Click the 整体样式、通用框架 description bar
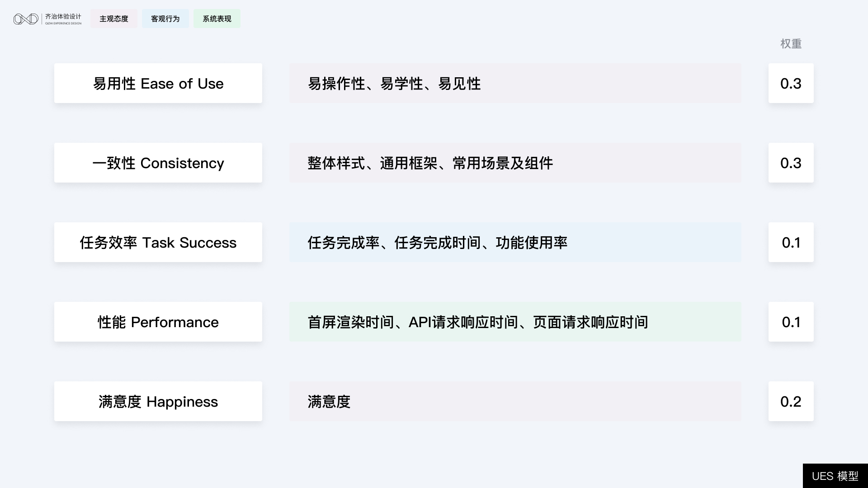Viewport: 868px width, 488px height. 515,163
